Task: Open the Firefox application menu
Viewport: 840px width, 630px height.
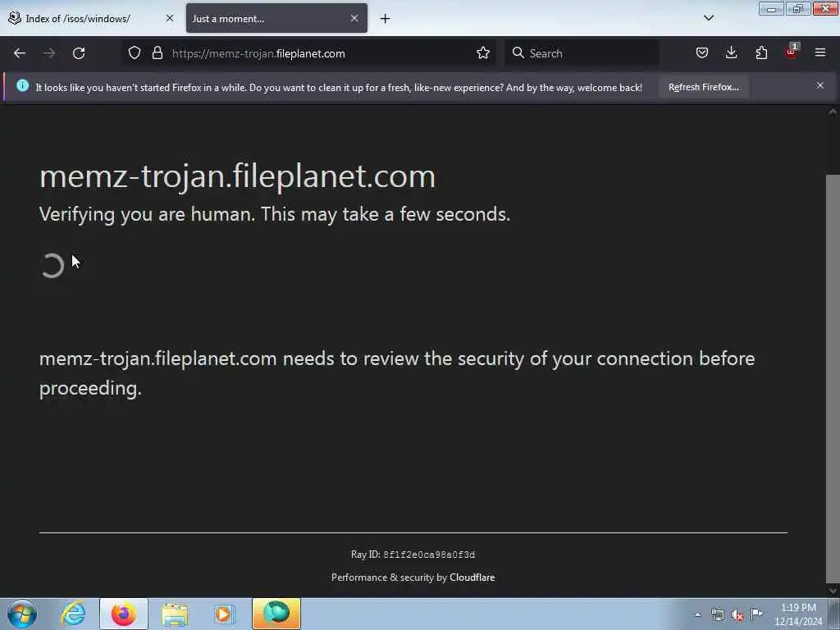Action: tap(820, 53)
